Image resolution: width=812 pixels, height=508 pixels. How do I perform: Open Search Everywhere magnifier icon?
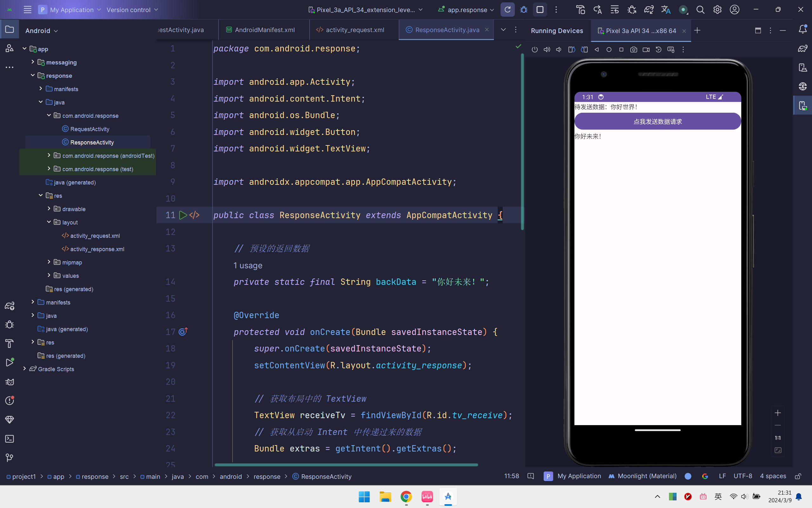tap(700, 10)
